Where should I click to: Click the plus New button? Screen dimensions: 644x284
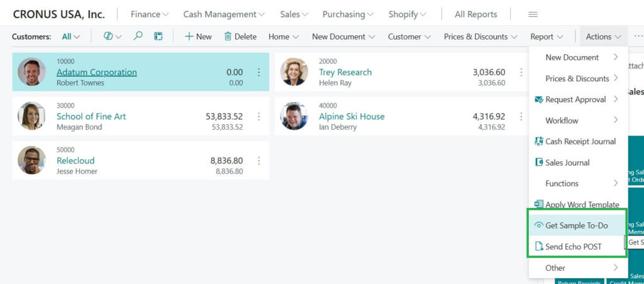point(198,37)
